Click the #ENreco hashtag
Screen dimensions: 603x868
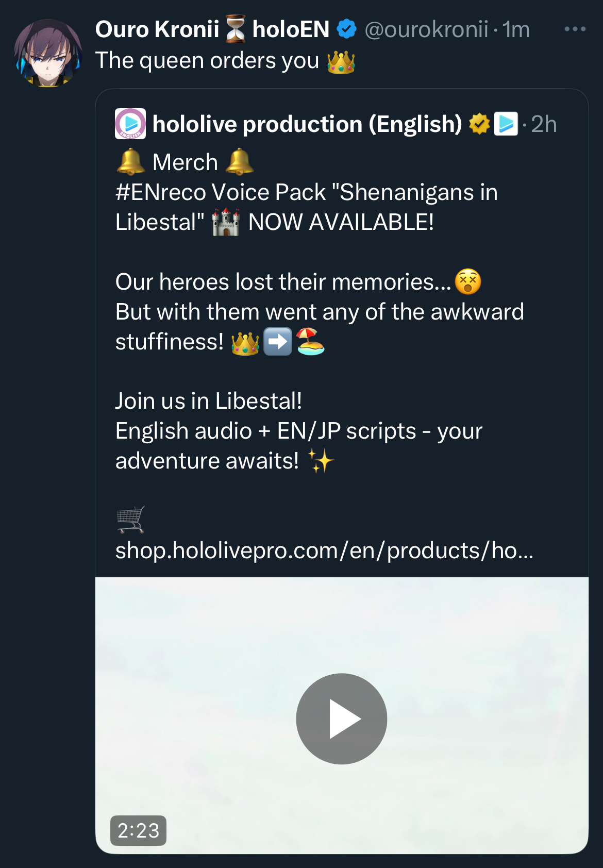[161, 192]
